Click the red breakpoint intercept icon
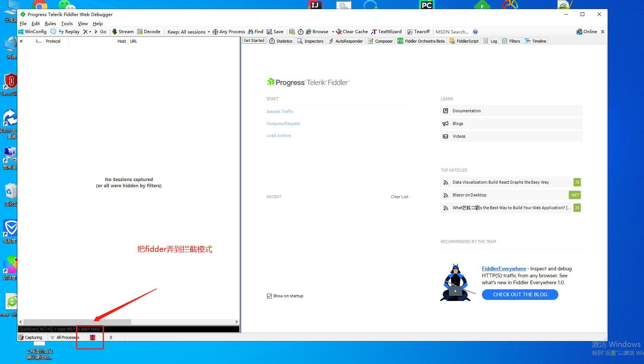This screenshot has width=644, height=364. 93,337
